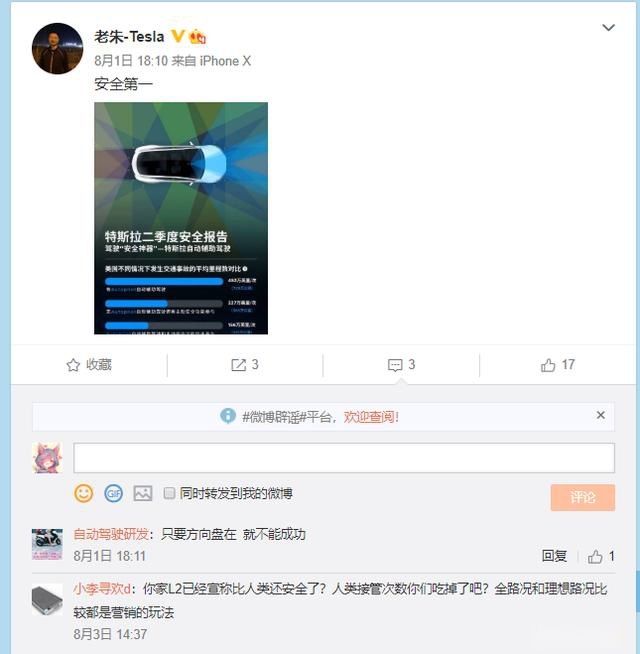Click the orange 评论 submit button
Viewport: 640px width, 654px height.
582,497
